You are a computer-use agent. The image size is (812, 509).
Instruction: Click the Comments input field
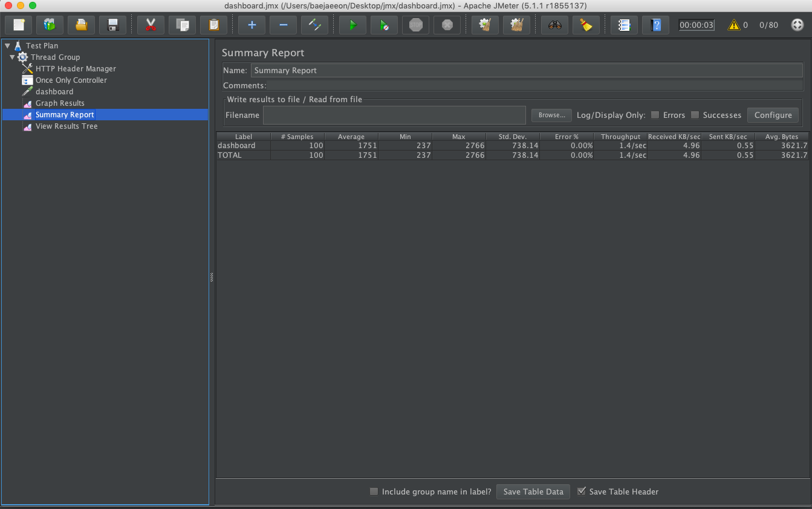tap(535, 86)
